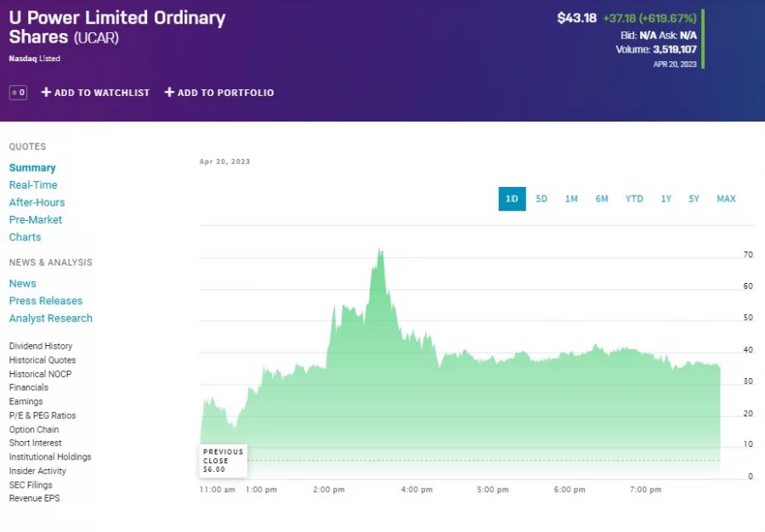Open the Pre-Market section

click(35, 219)
